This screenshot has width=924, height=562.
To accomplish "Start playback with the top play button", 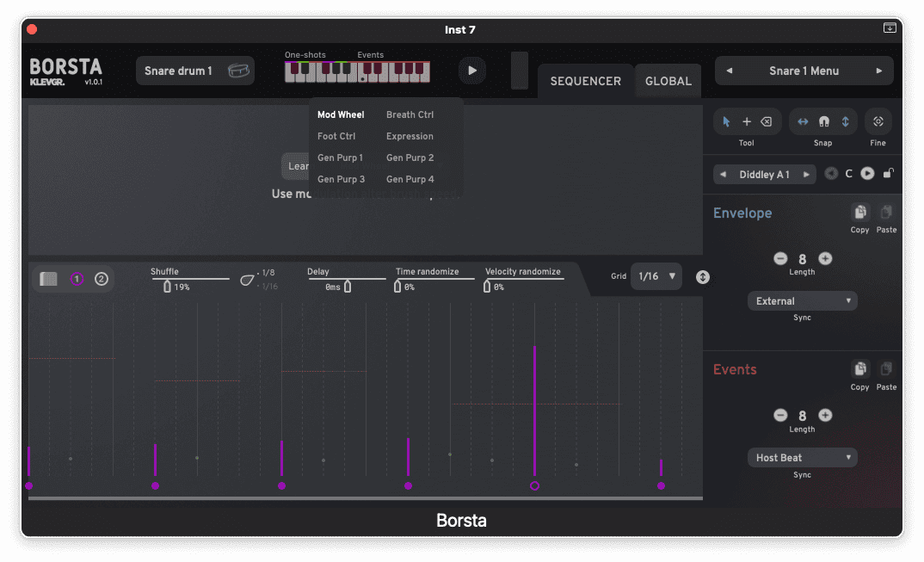I will tap(472, 71).
